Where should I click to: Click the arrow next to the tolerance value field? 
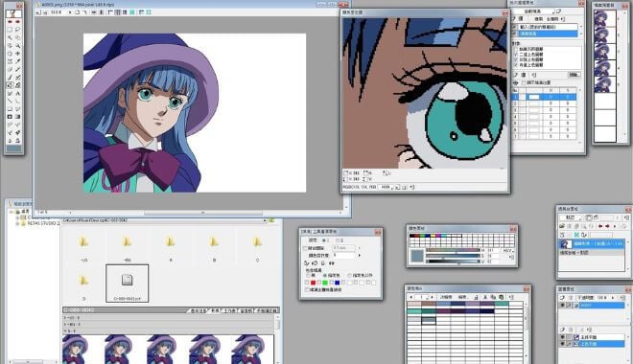point(360,255)
